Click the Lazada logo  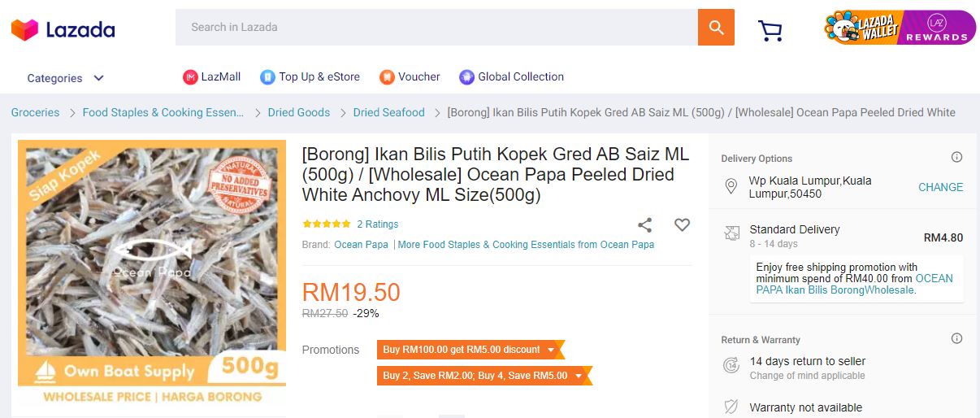(63, 30)
